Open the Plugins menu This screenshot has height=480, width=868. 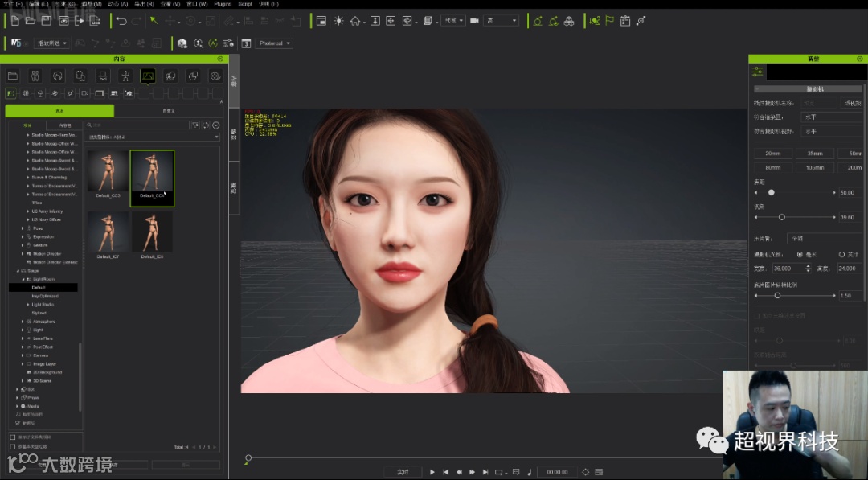[x=223, y=4]
